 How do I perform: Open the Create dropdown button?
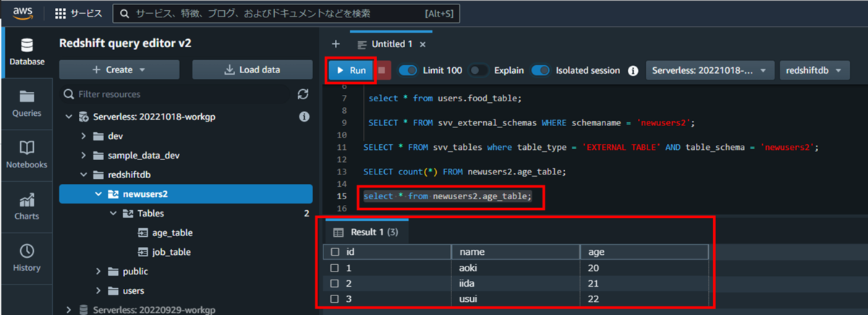119,70
